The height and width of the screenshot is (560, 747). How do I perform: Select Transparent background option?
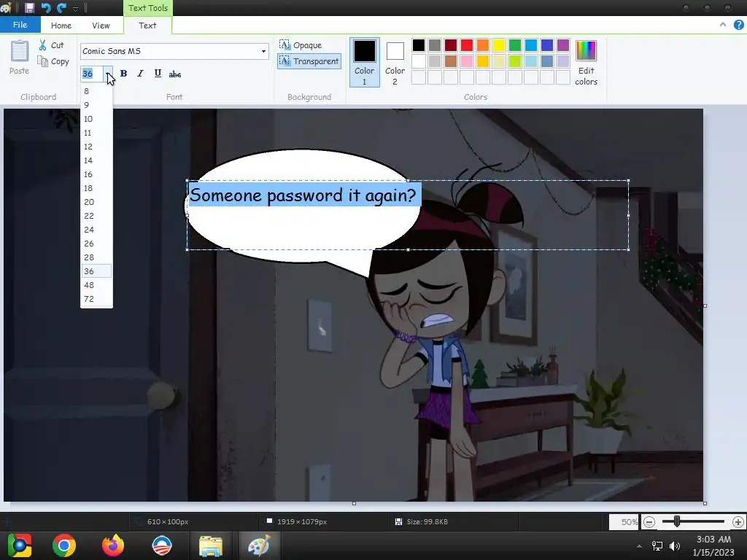tap(309, 61)
